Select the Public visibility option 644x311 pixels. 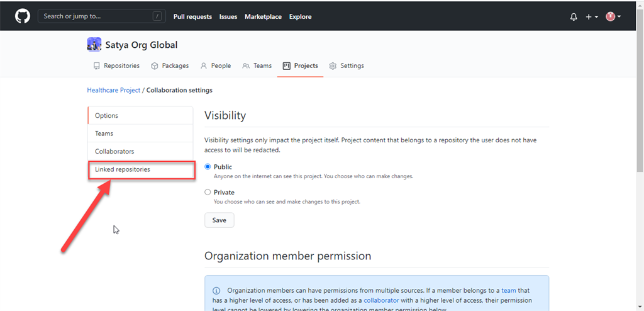(x=208, y=167)
